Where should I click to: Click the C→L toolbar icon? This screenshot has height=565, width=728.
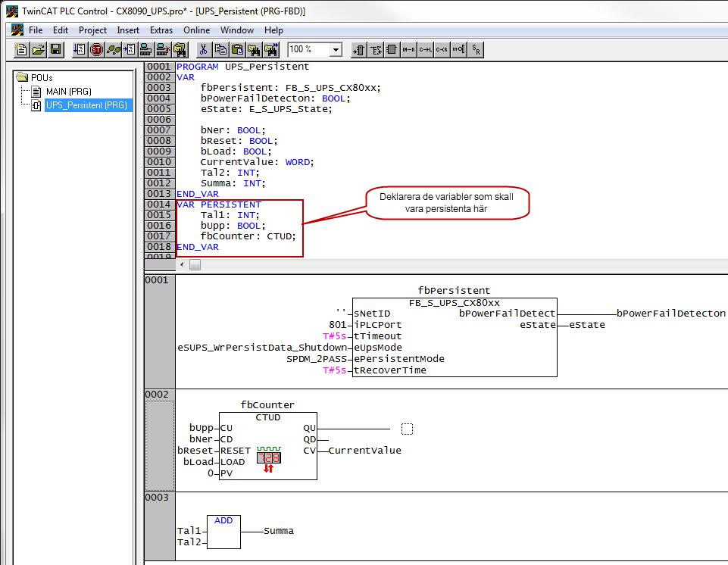point(425,49)
